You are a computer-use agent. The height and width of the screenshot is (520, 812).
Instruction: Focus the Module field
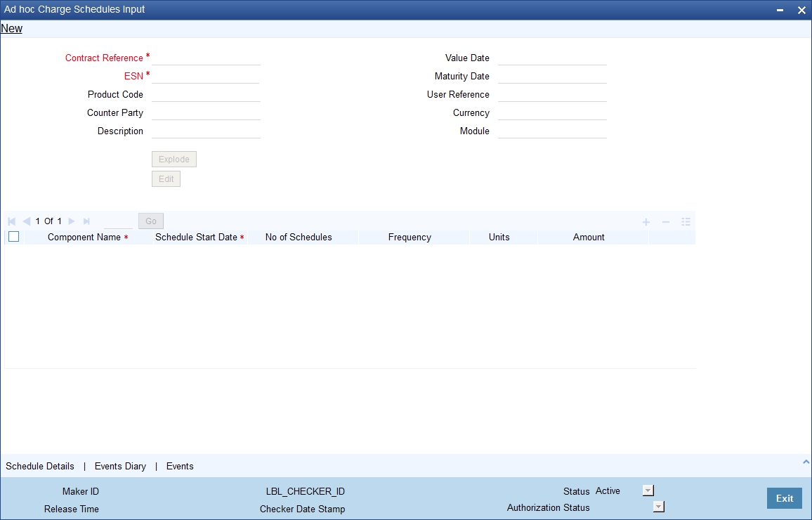(x=553, y=131)
